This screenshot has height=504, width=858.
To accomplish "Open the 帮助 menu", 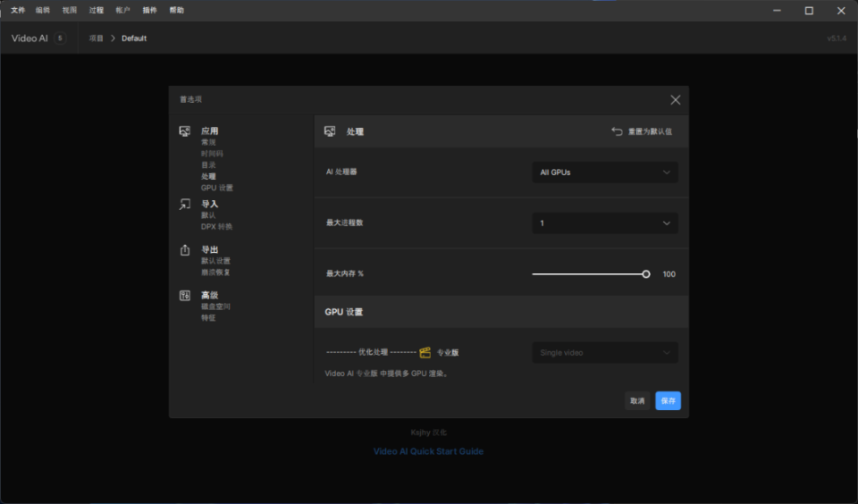I will 176,11.
